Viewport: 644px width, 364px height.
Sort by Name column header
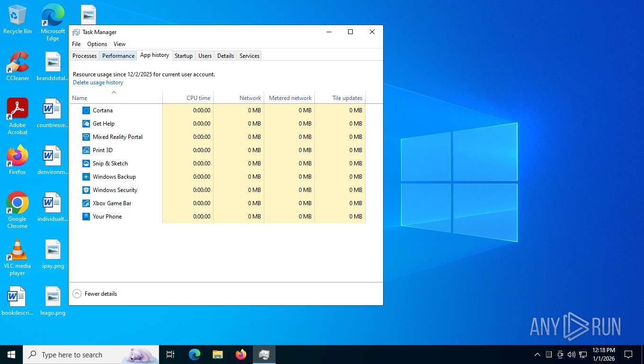(x=116, y=98)
